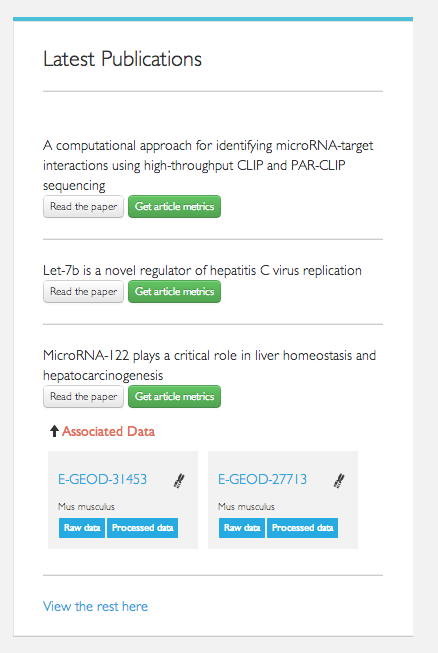Read the paper on computational microRNA-target approach
The width and height of the screenshot is (438, 653).
pyautogui.click(x=83, y=207)
